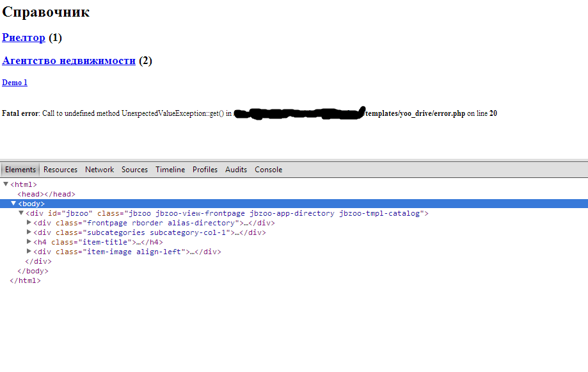Viewport: 588px width, 372px height.
Task: Expand the h4 item-title node
Action: (29, 242)
